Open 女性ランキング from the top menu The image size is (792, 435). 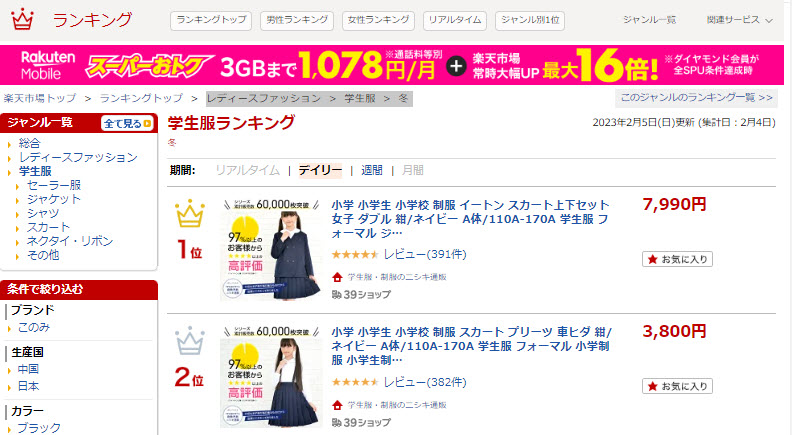(x=378, y=20)
